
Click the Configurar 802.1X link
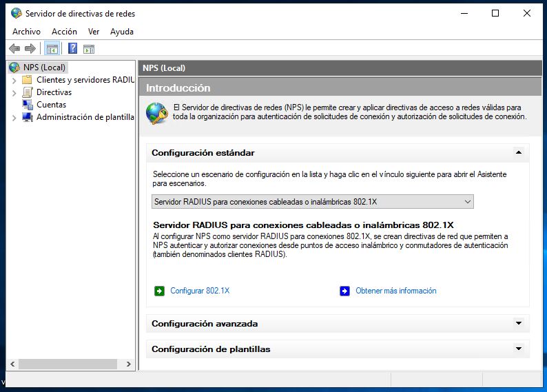[x=200, y=291]
